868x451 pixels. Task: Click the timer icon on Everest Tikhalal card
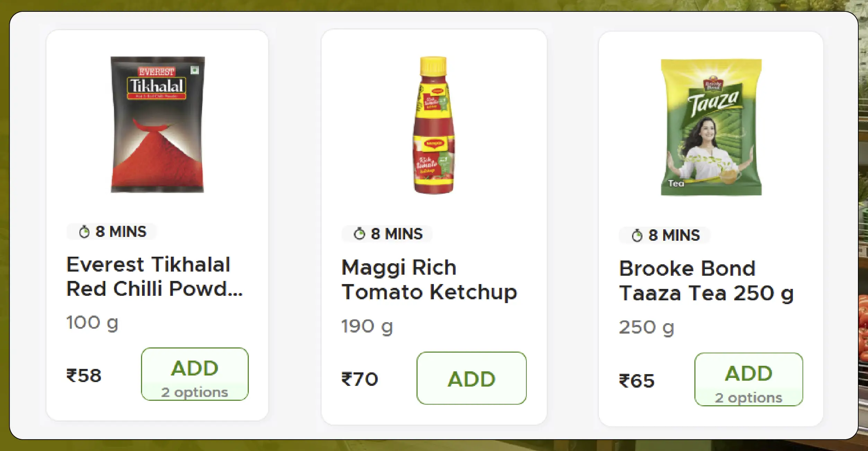84,232
